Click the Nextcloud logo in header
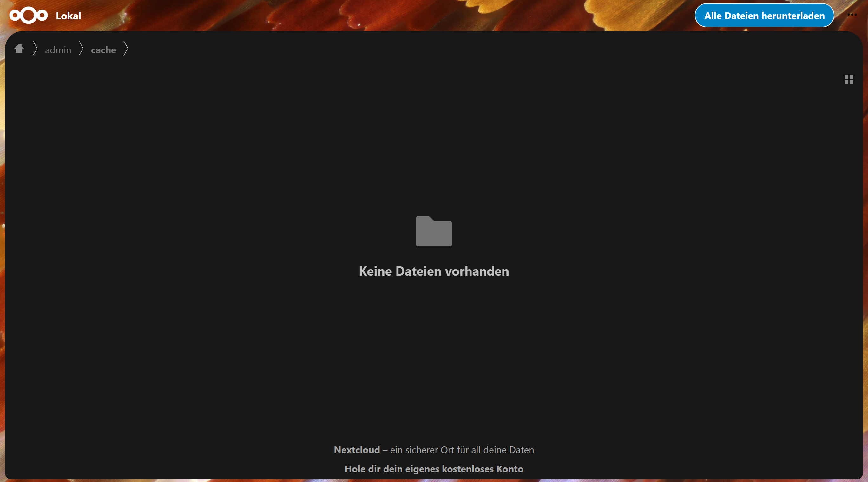868x482 pixels. (x=28, y=16)
